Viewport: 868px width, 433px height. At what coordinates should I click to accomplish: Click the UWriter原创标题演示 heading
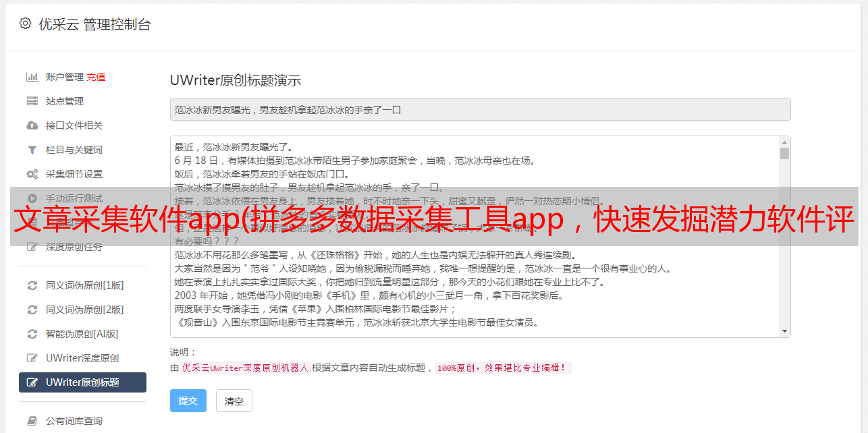236,80
